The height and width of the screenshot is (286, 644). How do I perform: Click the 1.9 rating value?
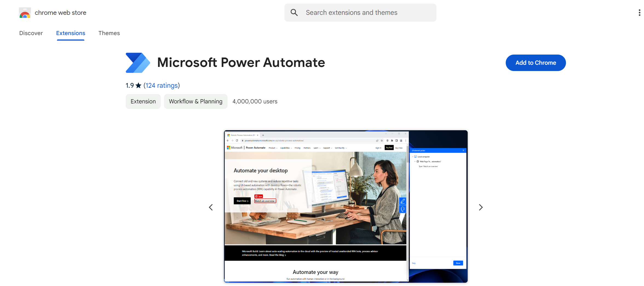tap(130, 86)
